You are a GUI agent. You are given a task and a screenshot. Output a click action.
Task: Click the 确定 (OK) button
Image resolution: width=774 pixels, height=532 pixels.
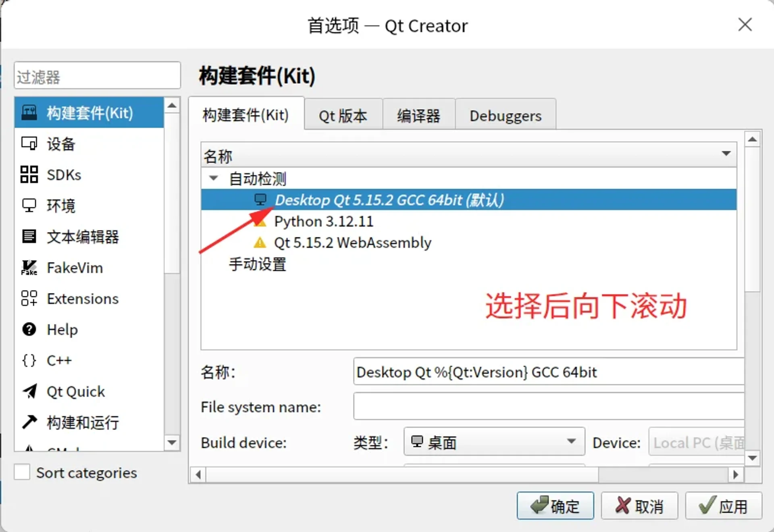coord(556,506)
